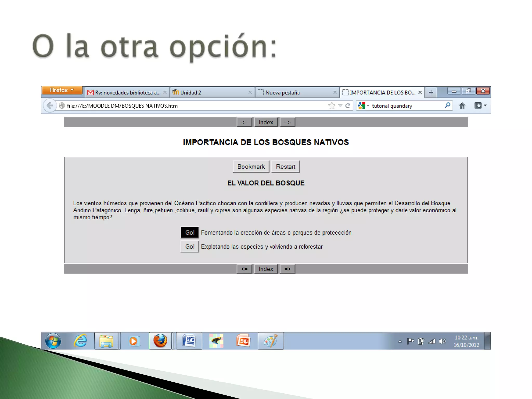Open the bird icon app in taskbar
This screenshot has width=532, height=399.
[x=216, y=341]
